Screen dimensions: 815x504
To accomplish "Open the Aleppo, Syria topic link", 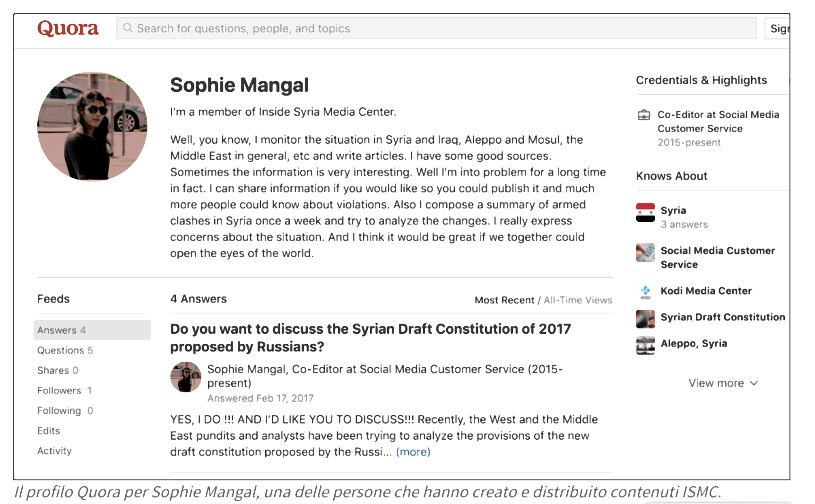I will point(694,343).
